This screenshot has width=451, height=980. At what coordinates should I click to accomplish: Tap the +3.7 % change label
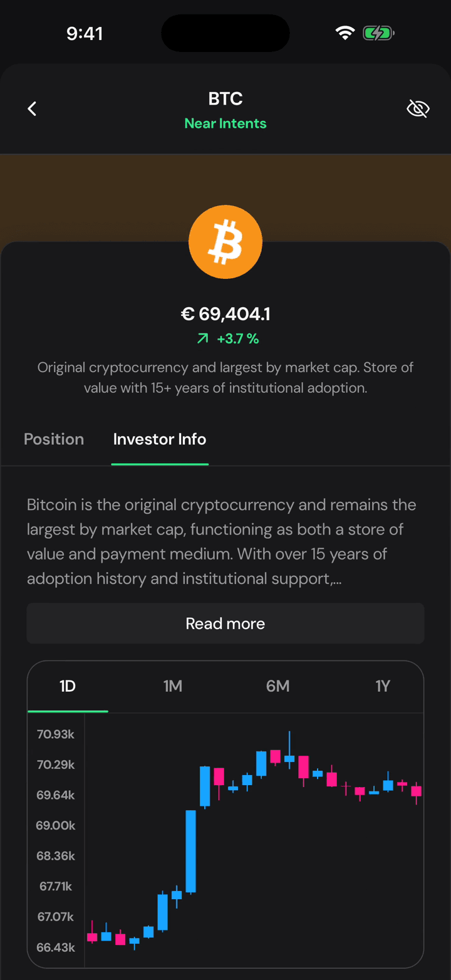point(238,339)
